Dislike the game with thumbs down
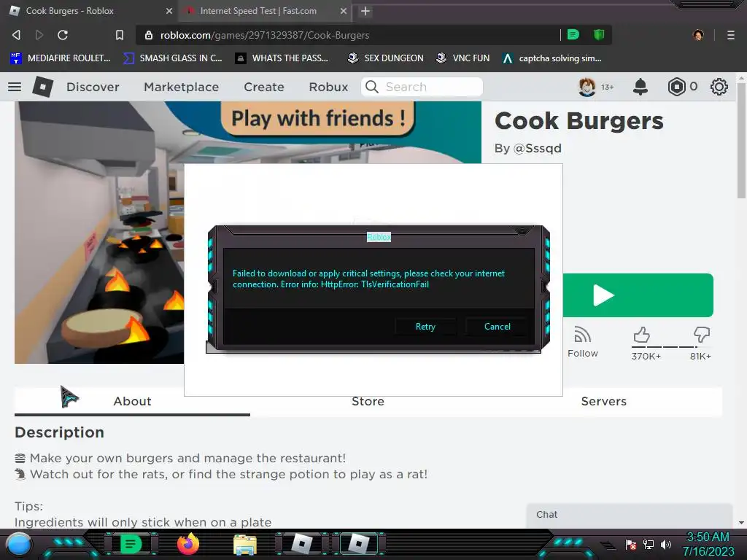Image resolution: width=747 pixels, height=560 pixels. pyautogui.click(x=701, y=335)
